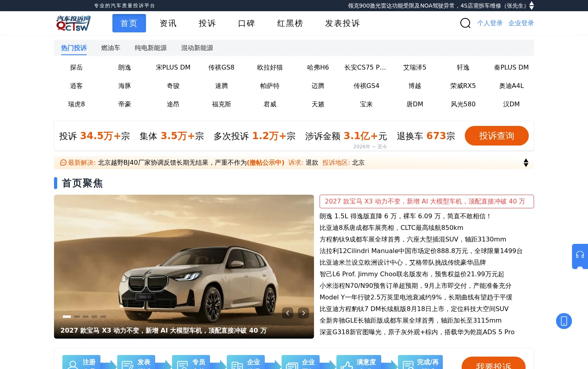
Task: Select 长安CS75 P... car model
Action: (365, 68)
